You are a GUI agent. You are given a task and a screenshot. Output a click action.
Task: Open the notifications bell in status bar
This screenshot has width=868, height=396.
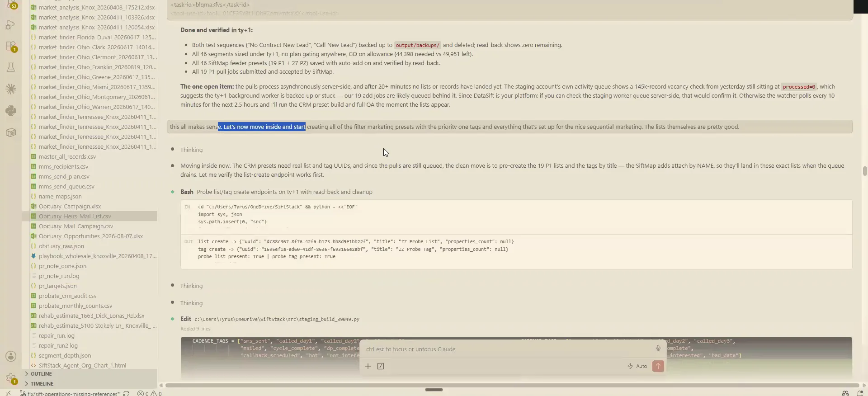[x=860, y=393]
